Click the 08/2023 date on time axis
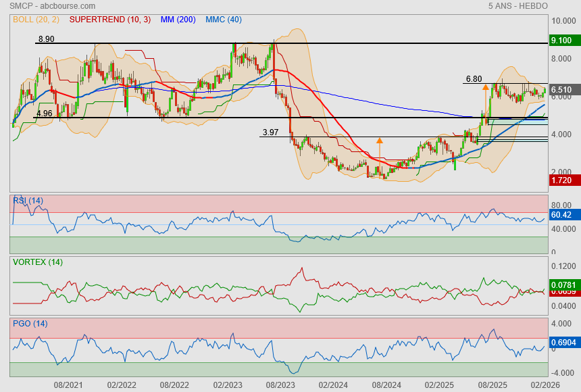Viewport: 581px width, 392px height. click(x=279, y=385)
